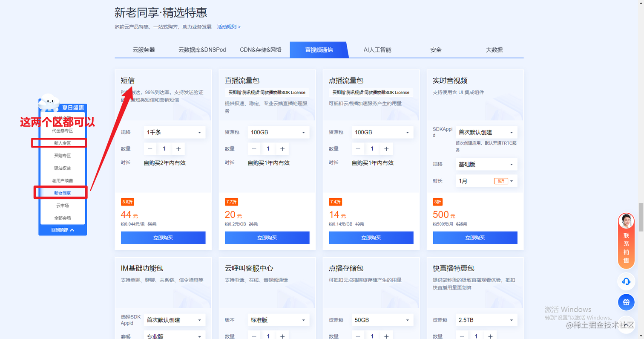Click the blue gift promotions icon

[x=626, y=302]
